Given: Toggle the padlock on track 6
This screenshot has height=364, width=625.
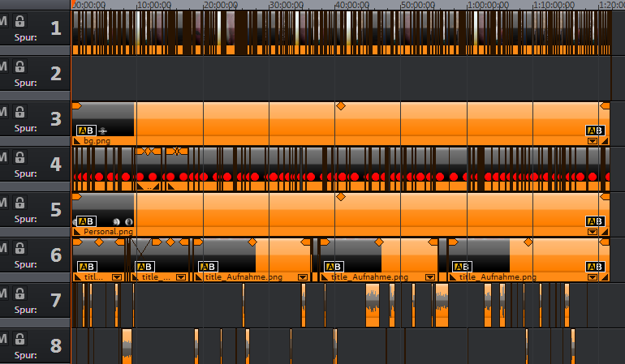Looking at the screenshot, I should [19, 250].
